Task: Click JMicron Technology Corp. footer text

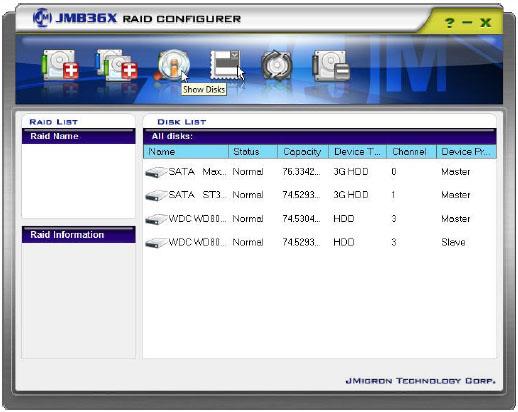Action: (x=420, y=381)
